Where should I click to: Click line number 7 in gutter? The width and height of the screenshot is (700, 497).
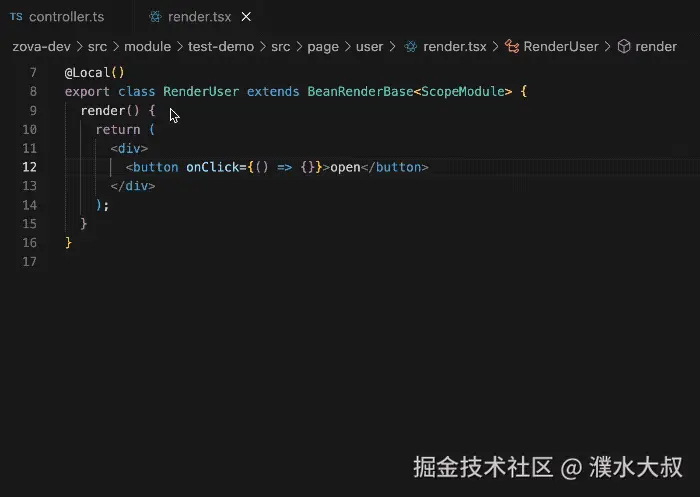[33, 72]
